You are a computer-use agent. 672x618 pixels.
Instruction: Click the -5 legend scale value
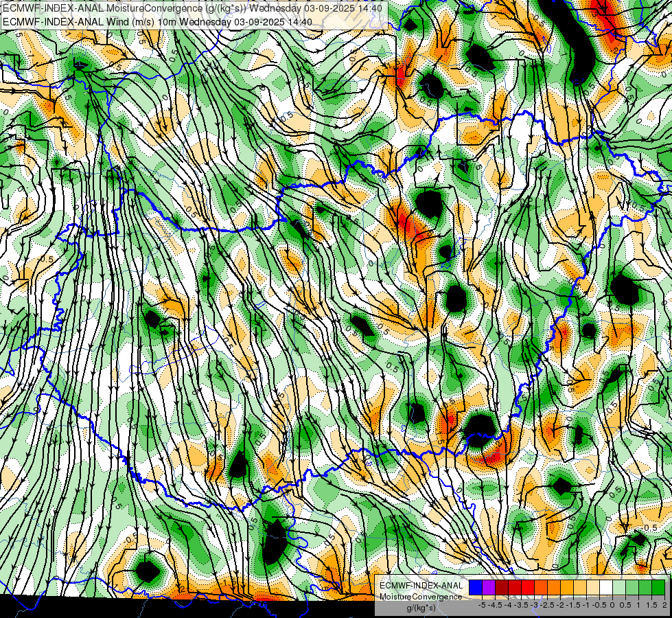point(482,605)
